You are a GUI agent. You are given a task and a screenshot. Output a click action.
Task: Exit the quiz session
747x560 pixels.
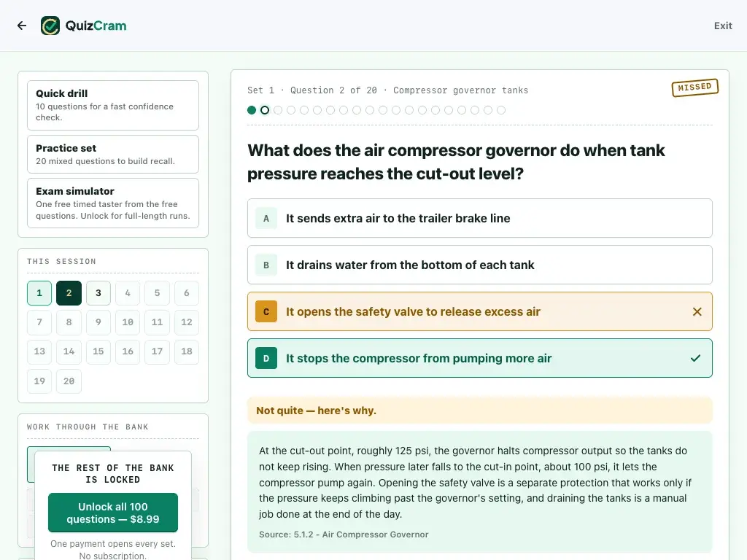723,26
